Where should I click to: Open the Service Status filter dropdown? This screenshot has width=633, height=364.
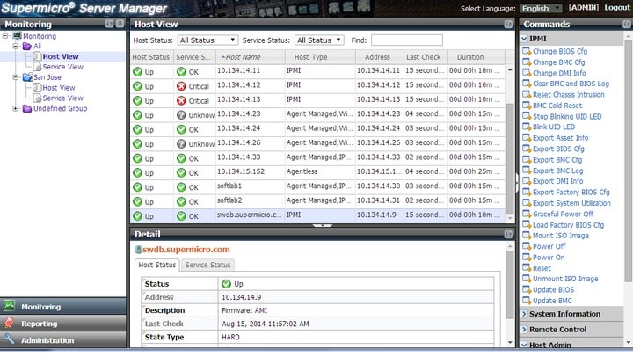[319, 40]
